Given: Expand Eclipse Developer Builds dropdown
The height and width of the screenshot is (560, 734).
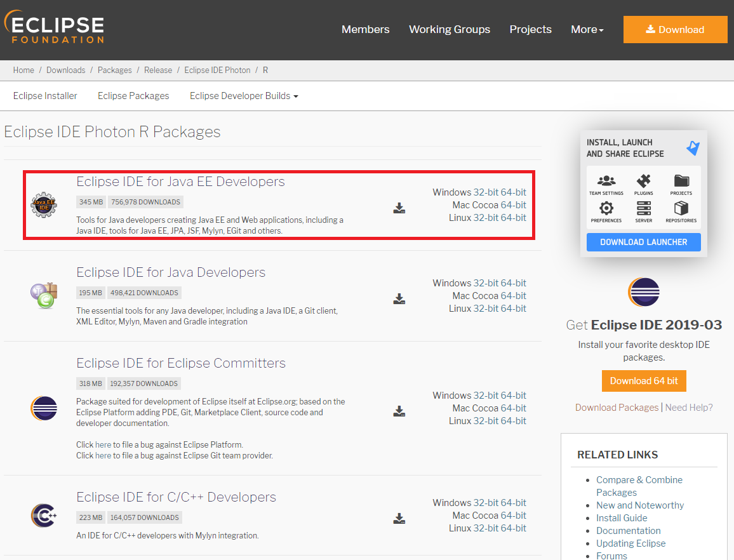Looking at the screenshot, I should (x=244, y=96).
